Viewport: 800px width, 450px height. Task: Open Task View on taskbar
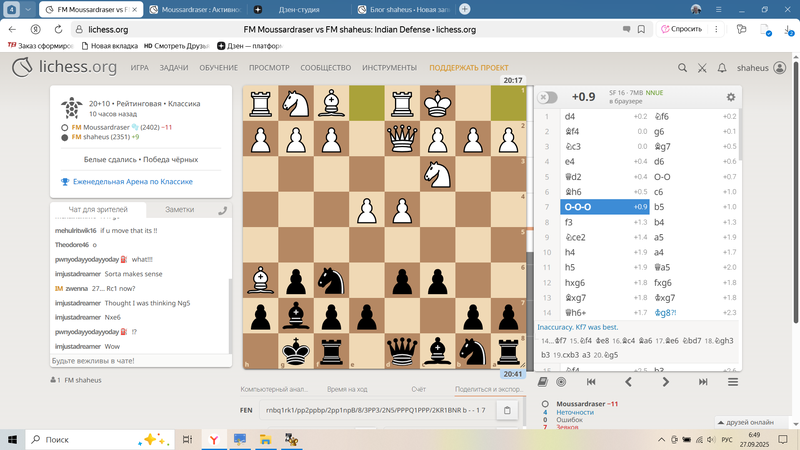pos(187,439)
